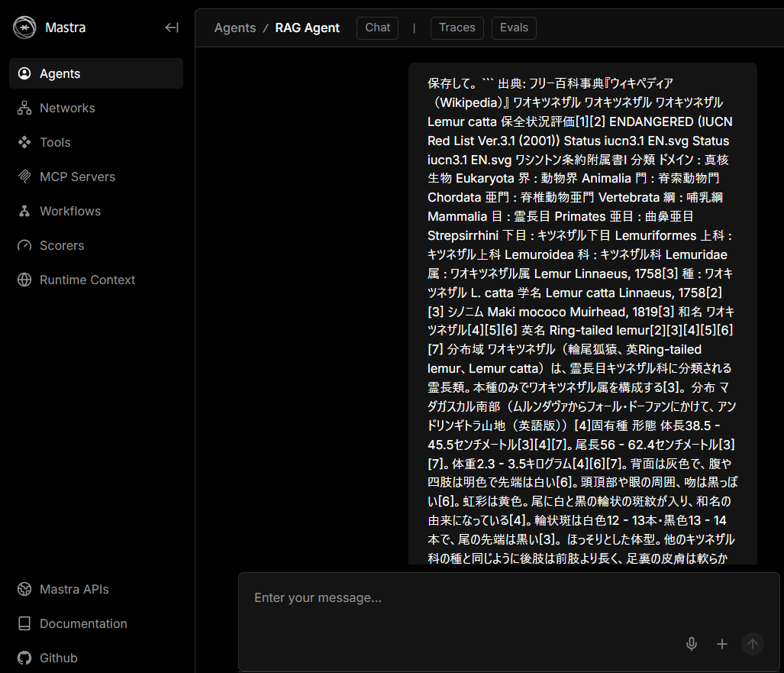
Task: Switch to the Evals tab
Action: coord(513,28)
